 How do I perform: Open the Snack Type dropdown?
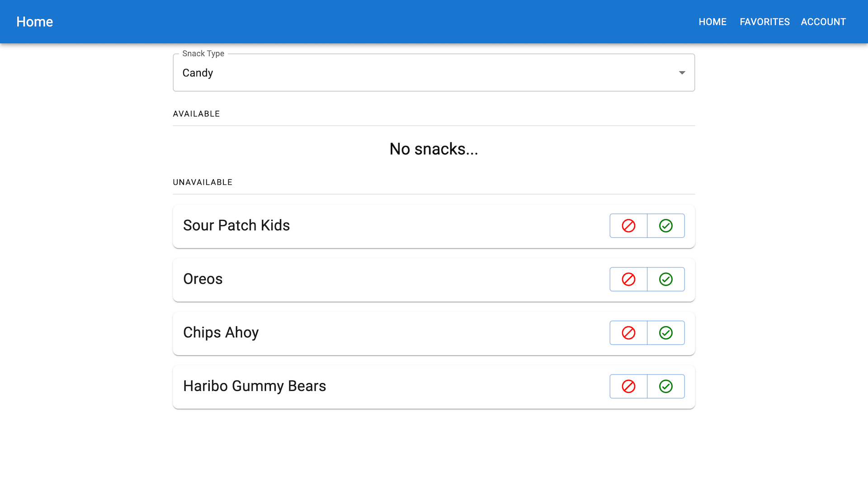point(434,73)
